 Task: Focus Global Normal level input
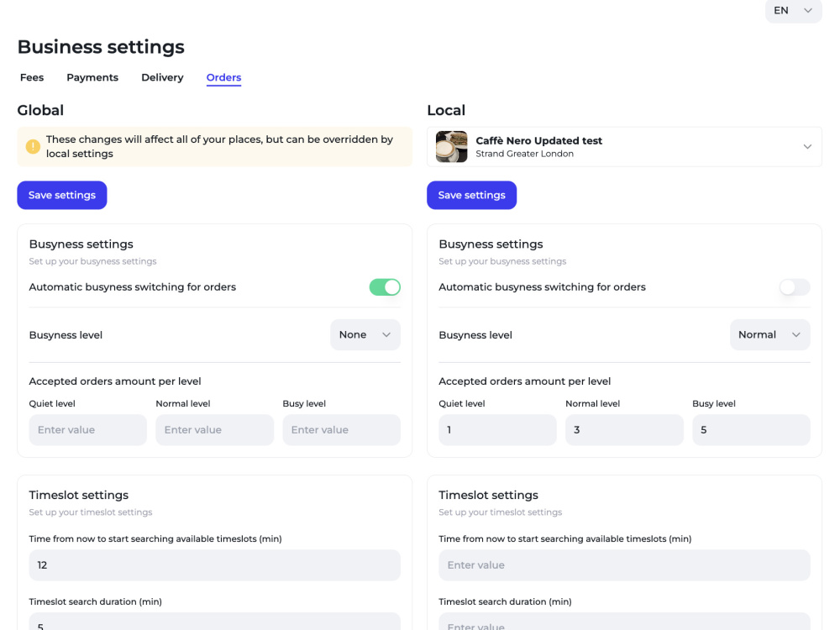(214, 429)
